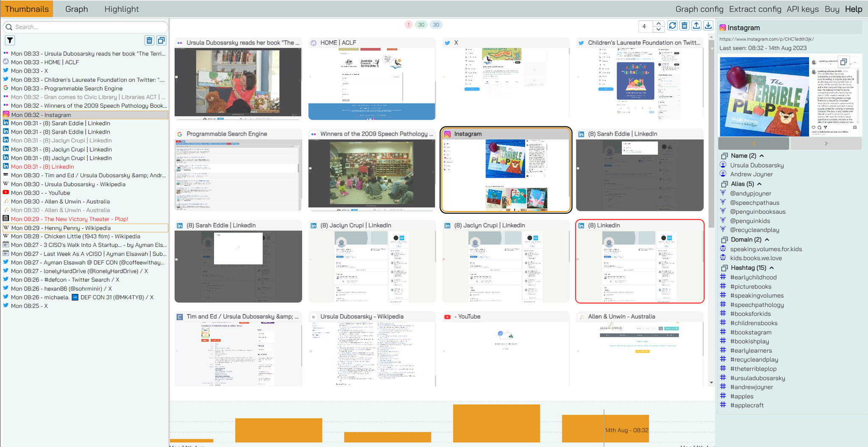Click the #theterribleplop hashtag entry

(x=754, y=369)
